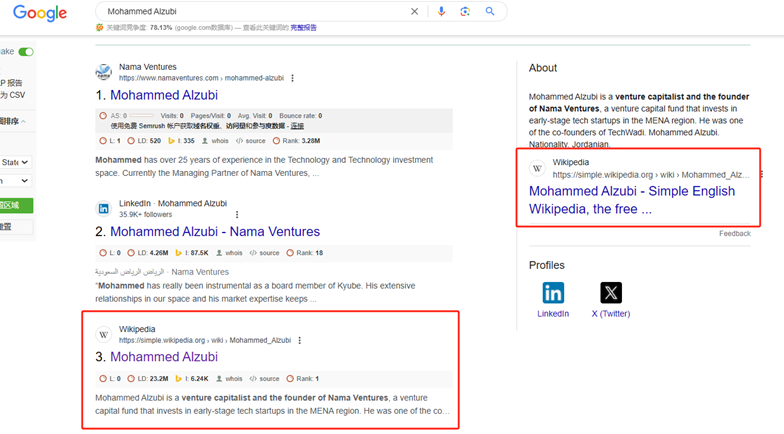Collapse the sort section chevron in sidebar
This screenshot has height=434, width=784.
coord(24,122)
